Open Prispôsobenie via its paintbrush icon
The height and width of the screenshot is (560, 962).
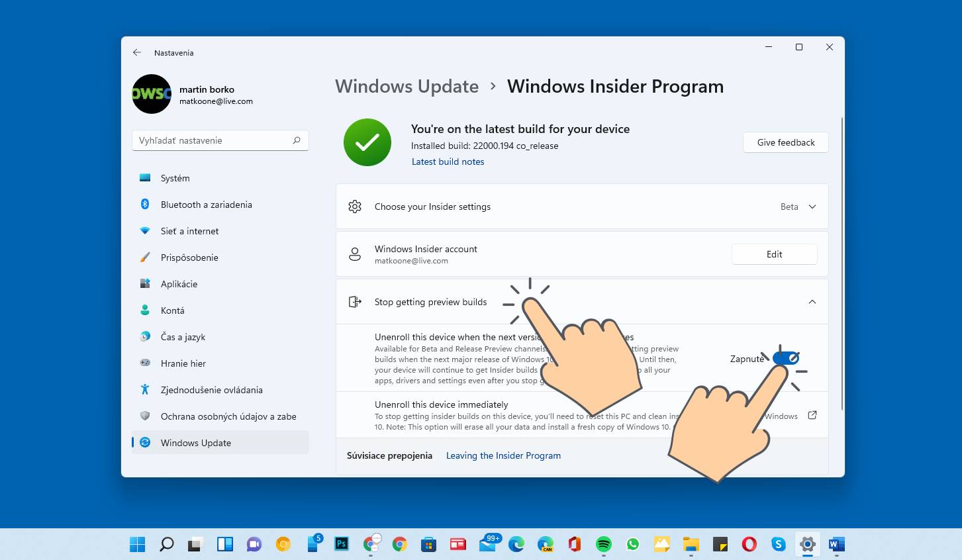coord(145,257)
